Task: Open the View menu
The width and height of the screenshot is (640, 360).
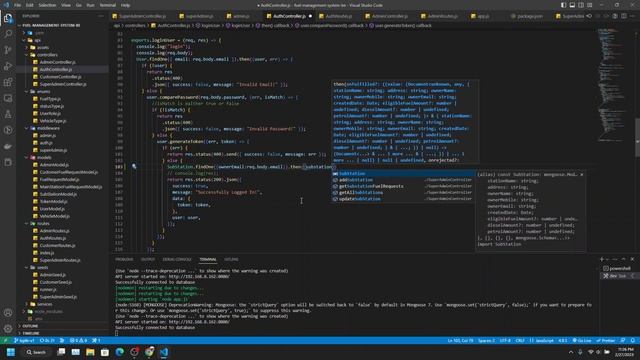Action: click(x=66, y=5)
